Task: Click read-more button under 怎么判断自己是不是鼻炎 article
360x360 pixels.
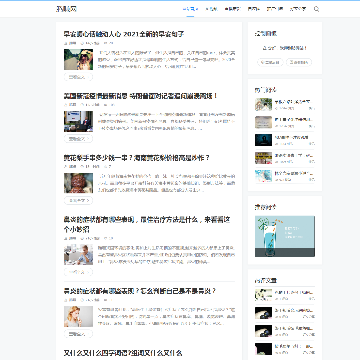Action: point(78,334)
